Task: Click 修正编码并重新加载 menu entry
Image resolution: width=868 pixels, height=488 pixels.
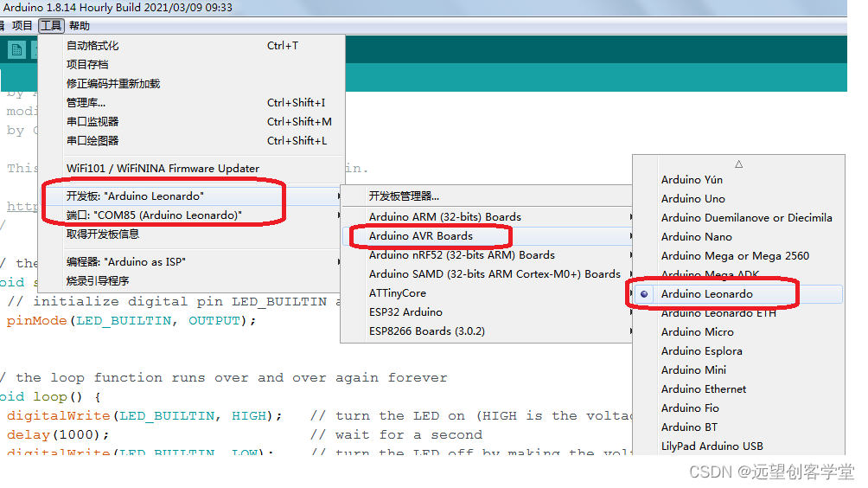Action: [192, 84]
